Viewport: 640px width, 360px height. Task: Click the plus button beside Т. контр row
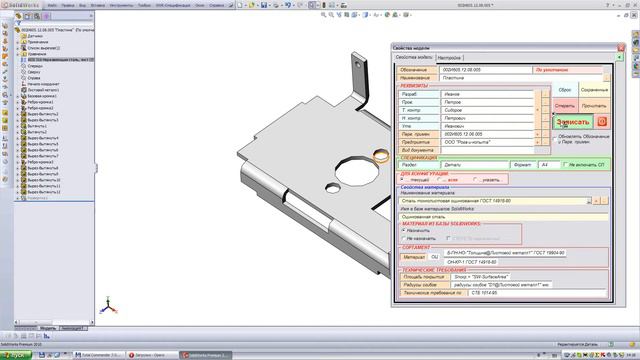tap(538, 110)
